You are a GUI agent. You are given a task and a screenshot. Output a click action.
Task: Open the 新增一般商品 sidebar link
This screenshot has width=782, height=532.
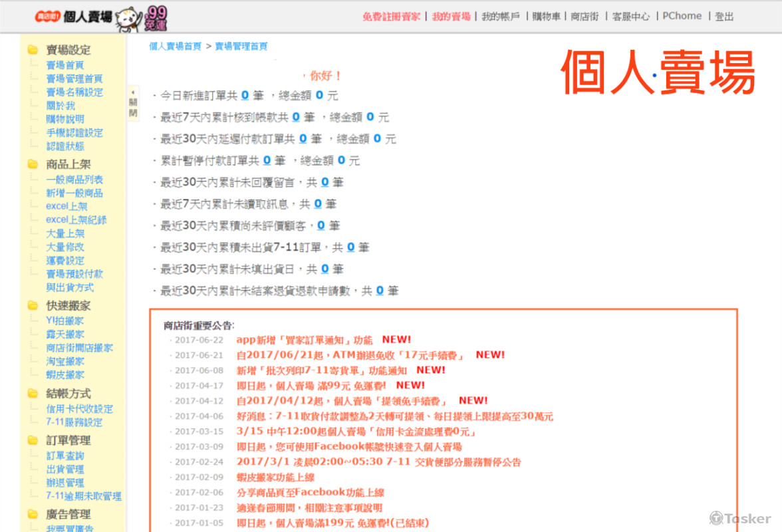(x=74, y=193)
